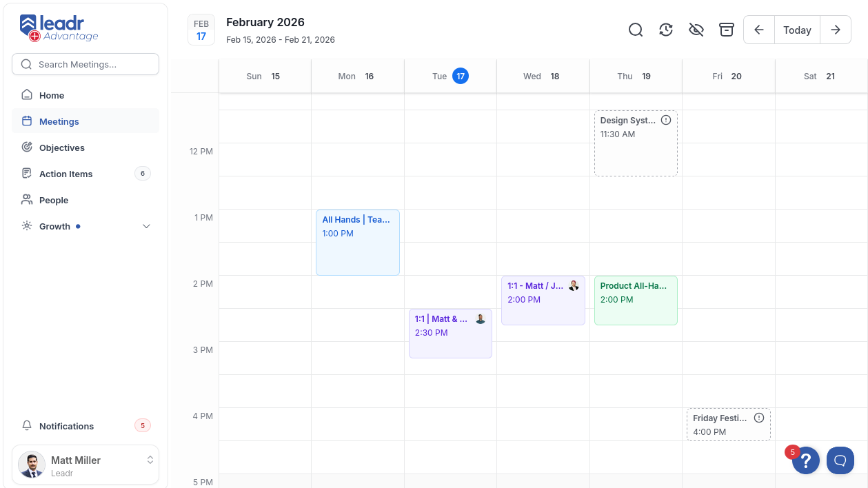868x488 pixels.
Task: Click the Search Meetings input field
Action: click(85, 64)
